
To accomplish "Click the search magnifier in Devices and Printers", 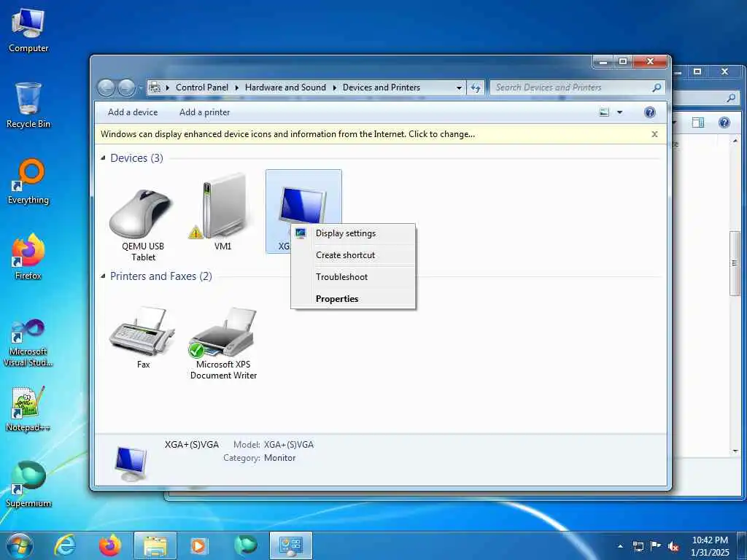I will coord(657,87).
